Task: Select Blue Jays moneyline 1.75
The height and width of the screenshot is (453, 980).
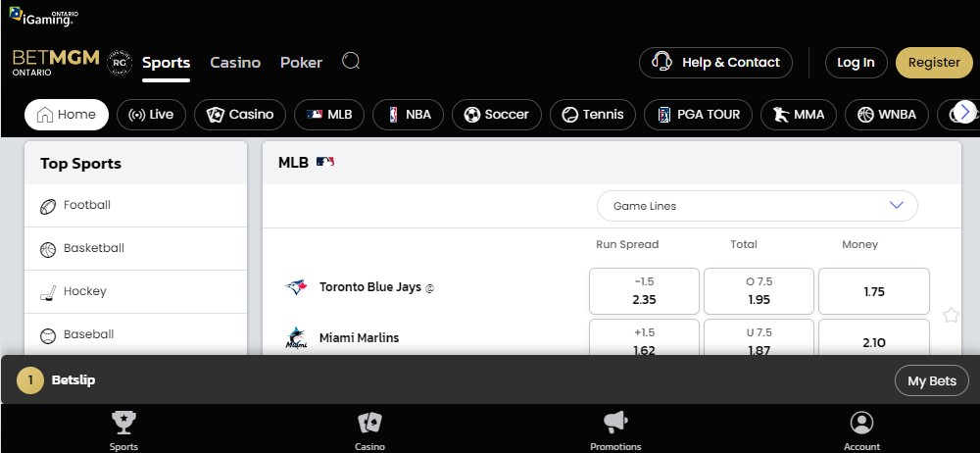Action: pos(874,291)
